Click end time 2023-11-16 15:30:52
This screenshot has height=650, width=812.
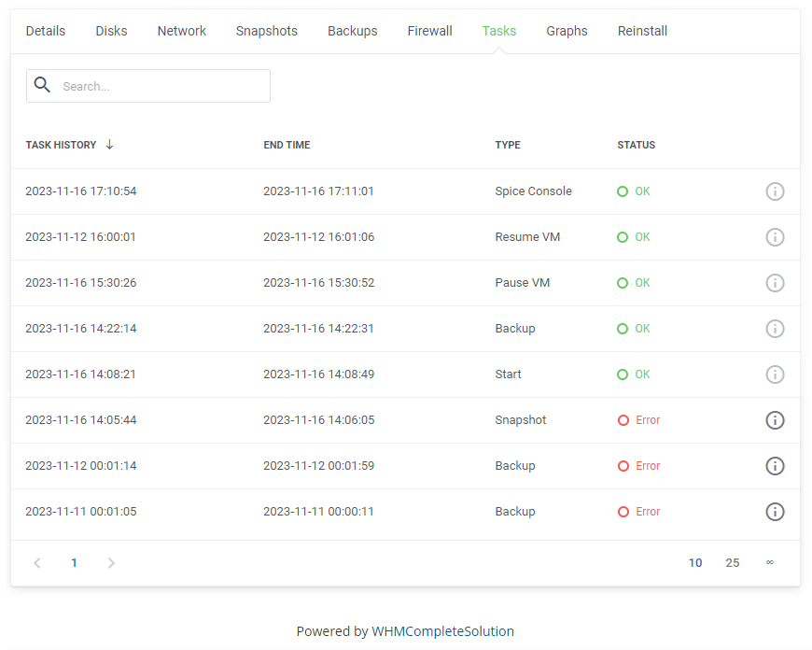pos(318,283)
